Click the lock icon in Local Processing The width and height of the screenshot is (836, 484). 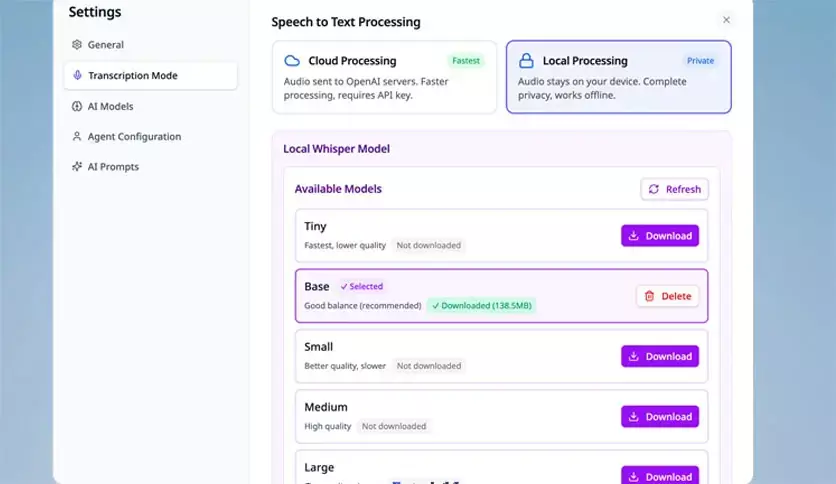526,61
